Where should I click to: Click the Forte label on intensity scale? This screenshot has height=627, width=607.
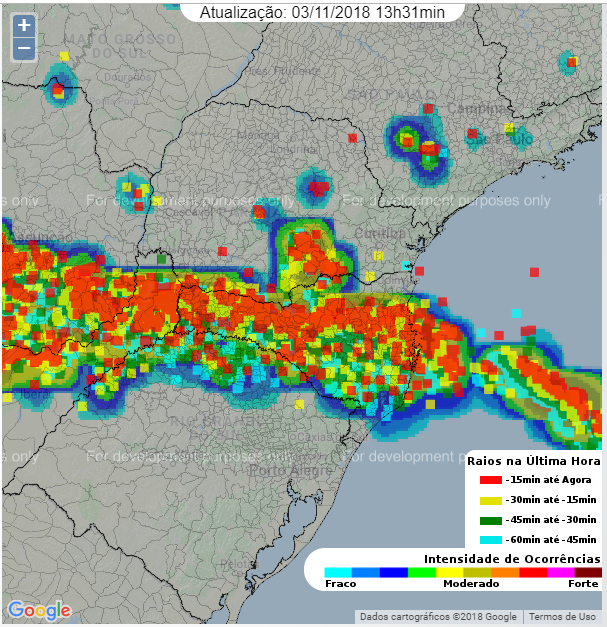point(584,583)
